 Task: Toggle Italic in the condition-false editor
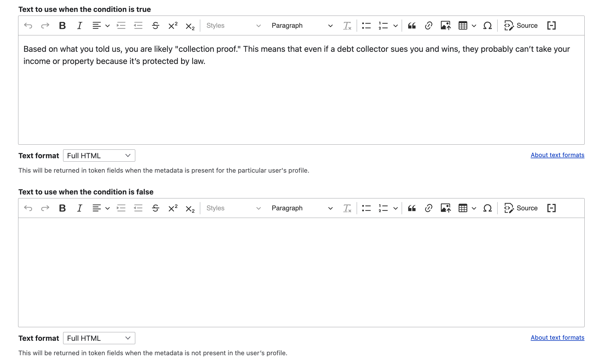80,208
